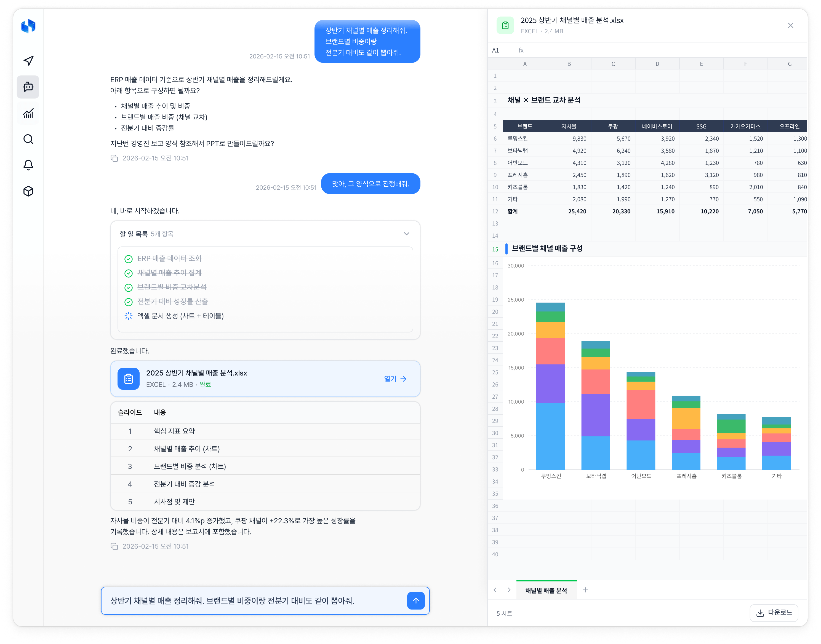The height and width of the screenshot is (644, 821).
Task: Toggle the '전분기 대비 성장률 산출' check item
Action: [129, 302]
